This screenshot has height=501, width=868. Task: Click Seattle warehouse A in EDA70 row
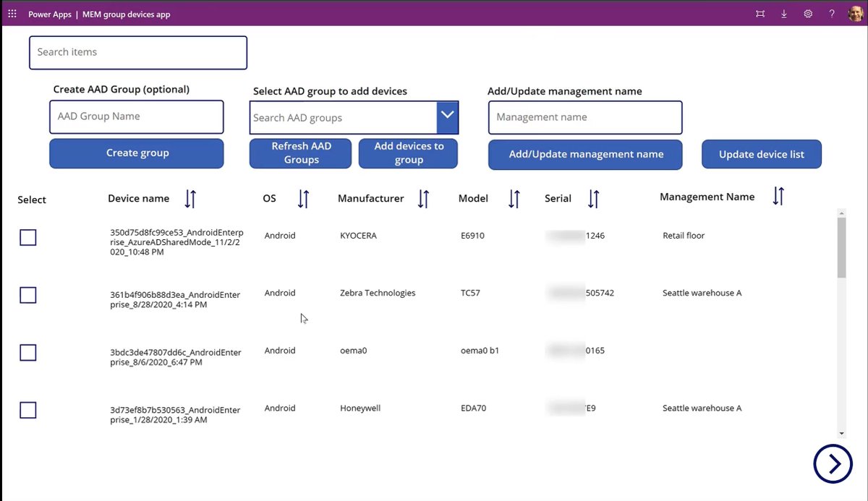(x=702, y=408)
